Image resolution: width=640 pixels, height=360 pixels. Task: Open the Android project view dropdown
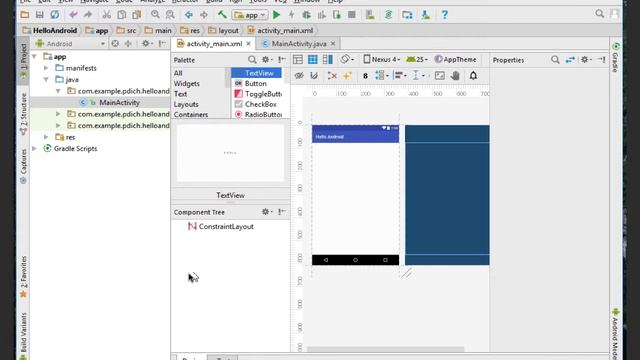70,44
